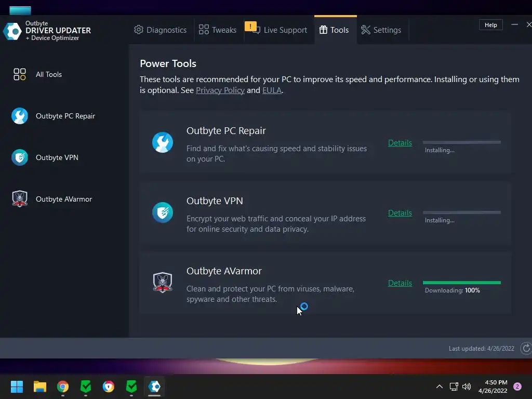Viewport: 532px width, 399px height.
Task: Click the VPN shield sidebar icon
Action: 20,157
